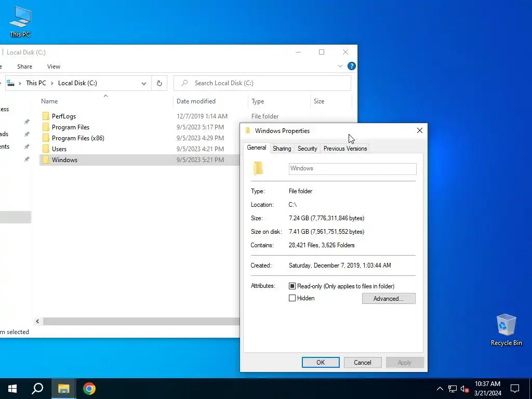Screen dimensions: 532x399
Task: Toggle the Read-only attribute checkbox
Action: [292, 286]
